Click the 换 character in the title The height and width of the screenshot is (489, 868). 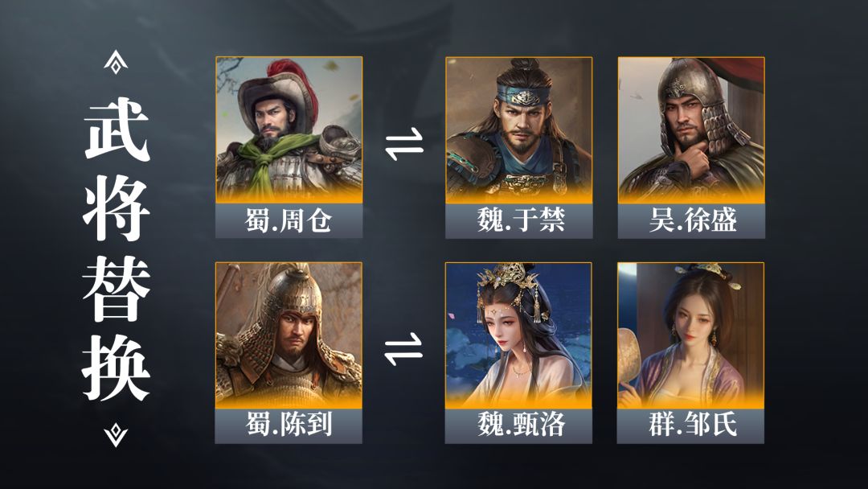pyautogui.click(x=117, y=368)
